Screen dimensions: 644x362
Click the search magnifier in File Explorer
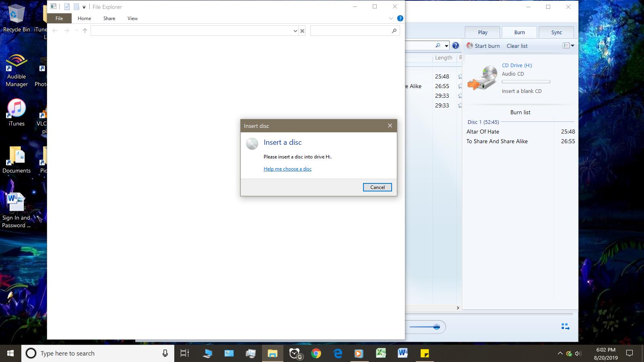click(394, 31)
